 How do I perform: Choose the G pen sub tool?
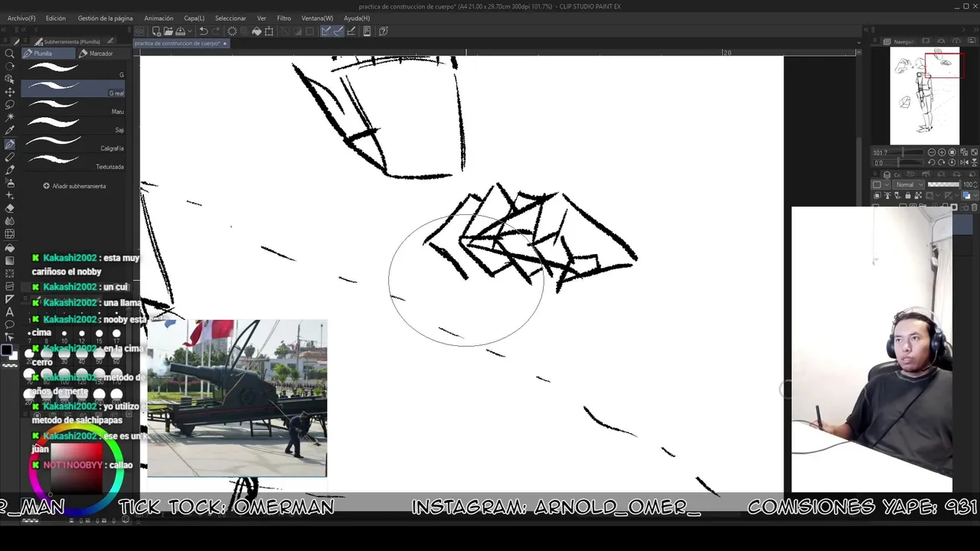[73, 70]
